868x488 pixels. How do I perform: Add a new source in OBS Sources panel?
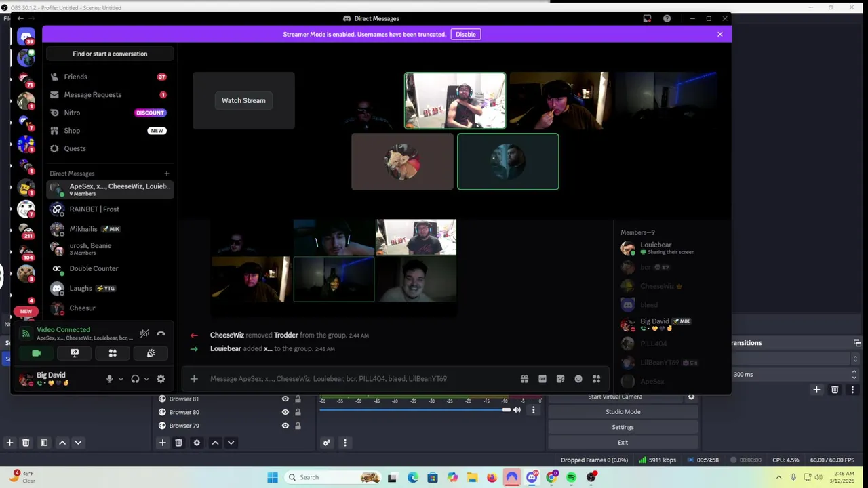162,443
